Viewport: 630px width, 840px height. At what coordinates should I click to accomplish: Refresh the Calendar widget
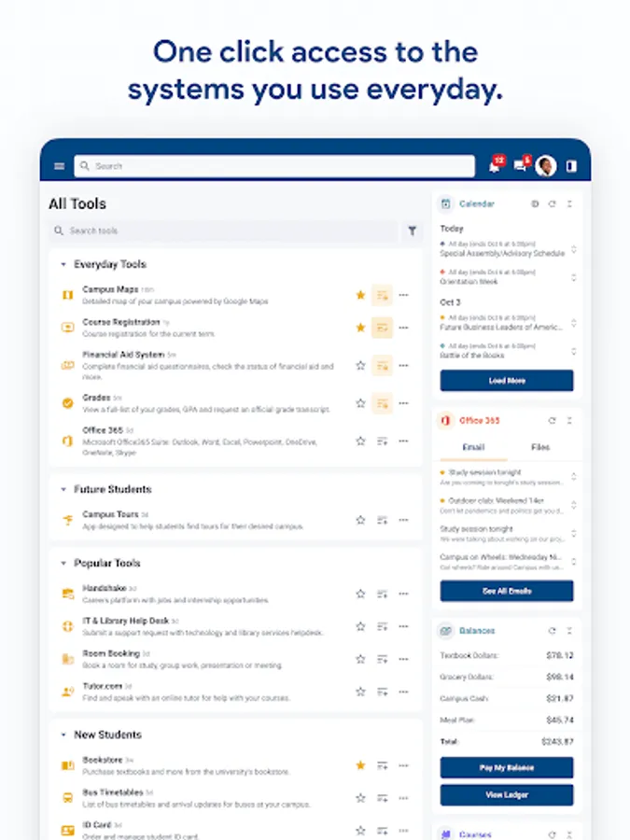point(552,203)
